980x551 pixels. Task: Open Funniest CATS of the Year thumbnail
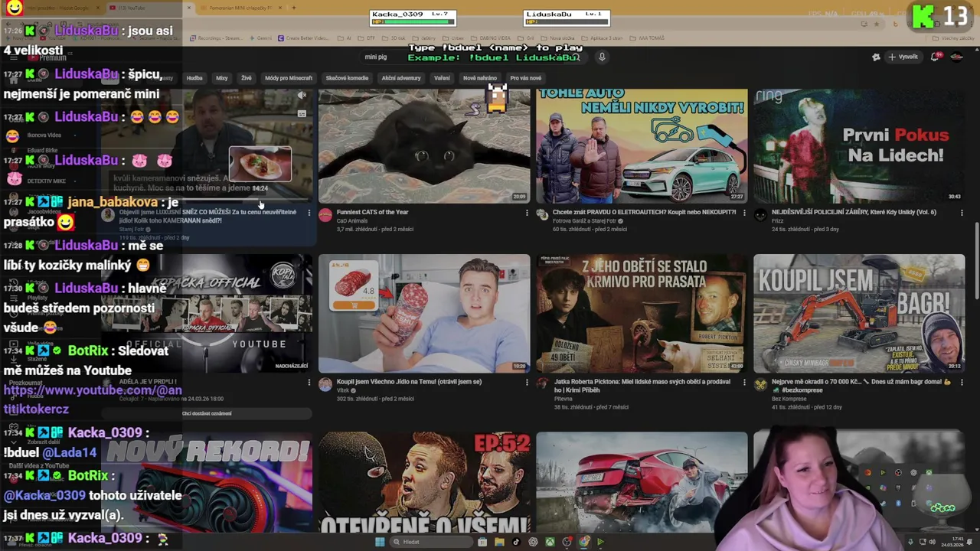click(x=423, y=145)
